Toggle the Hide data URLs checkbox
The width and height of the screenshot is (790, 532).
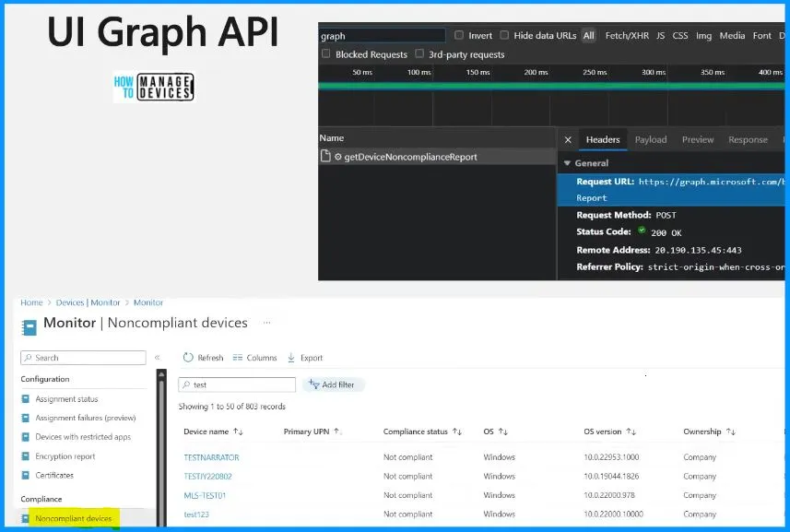[x=504, y=35]
